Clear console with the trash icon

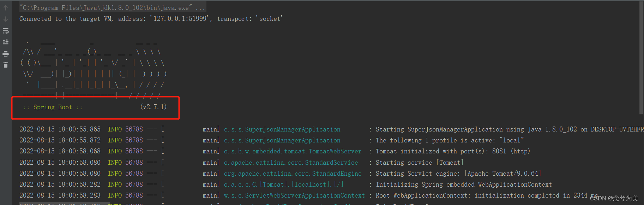[6, 65]
